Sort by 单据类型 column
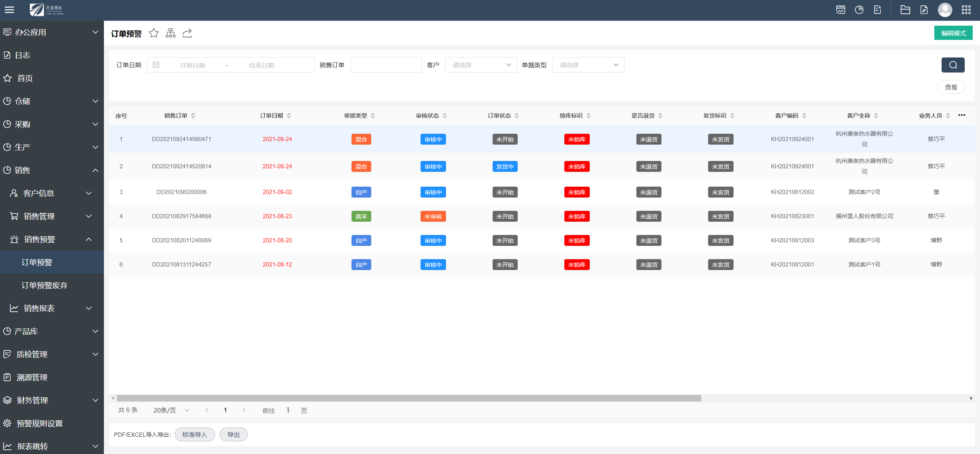 click(x=373, y=116)
